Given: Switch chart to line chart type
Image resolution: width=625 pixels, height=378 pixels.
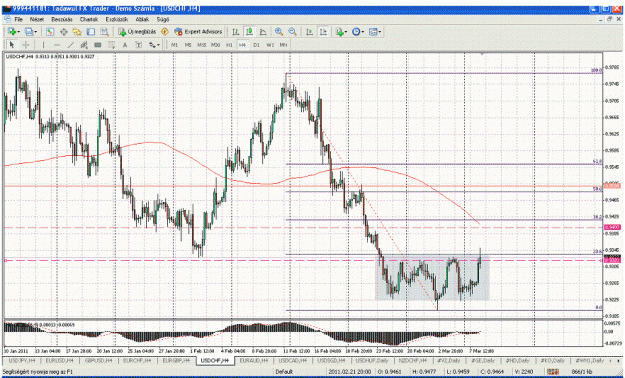Looking at the screenshot, I should tap(263, 32).
